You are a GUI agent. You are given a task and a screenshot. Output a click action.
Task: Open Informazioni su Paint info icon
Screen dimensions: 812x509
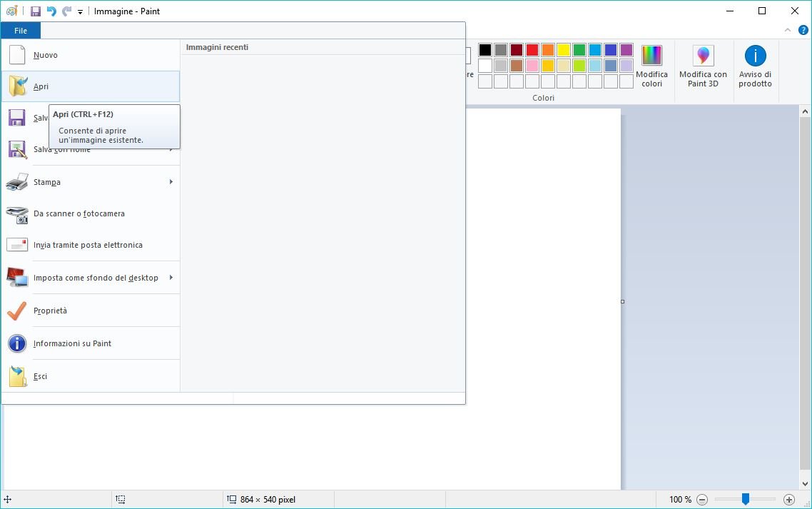[17, 343]
